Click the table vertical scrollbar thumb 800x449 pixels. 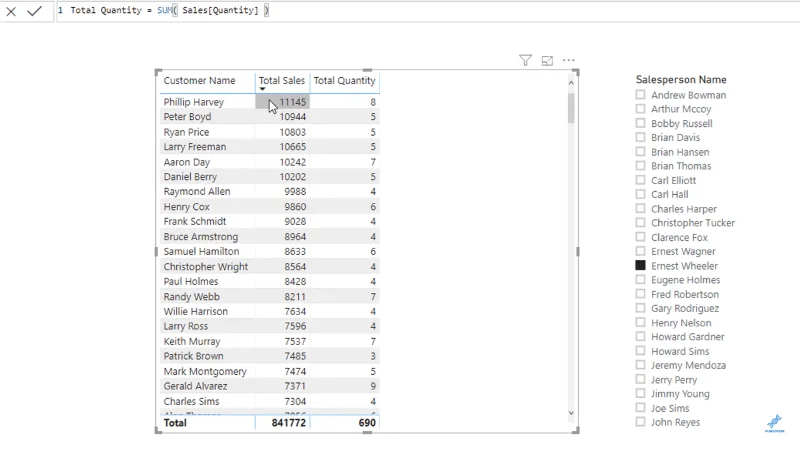point(571,107)
